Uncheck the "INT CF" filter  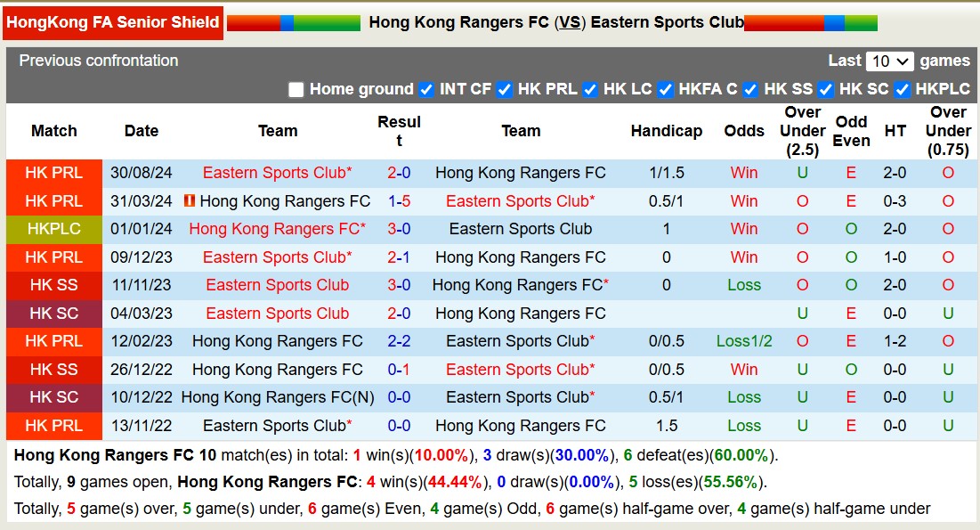(425, 90)
